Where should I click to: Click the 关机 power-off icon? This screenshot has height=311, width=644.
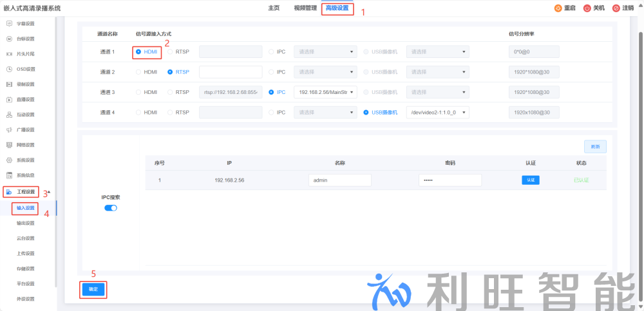(587, 8)
